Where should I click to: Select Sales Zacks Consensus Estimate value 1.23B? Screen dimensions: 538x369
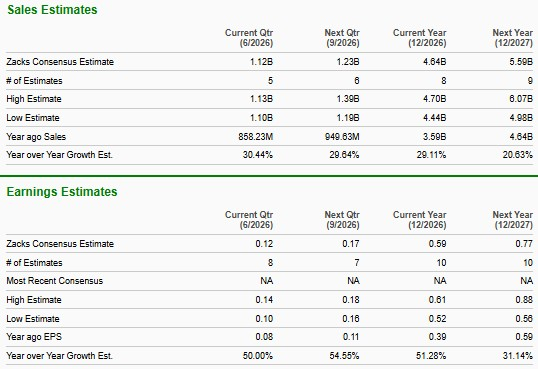pyautogui.click(x=348, y=62)
